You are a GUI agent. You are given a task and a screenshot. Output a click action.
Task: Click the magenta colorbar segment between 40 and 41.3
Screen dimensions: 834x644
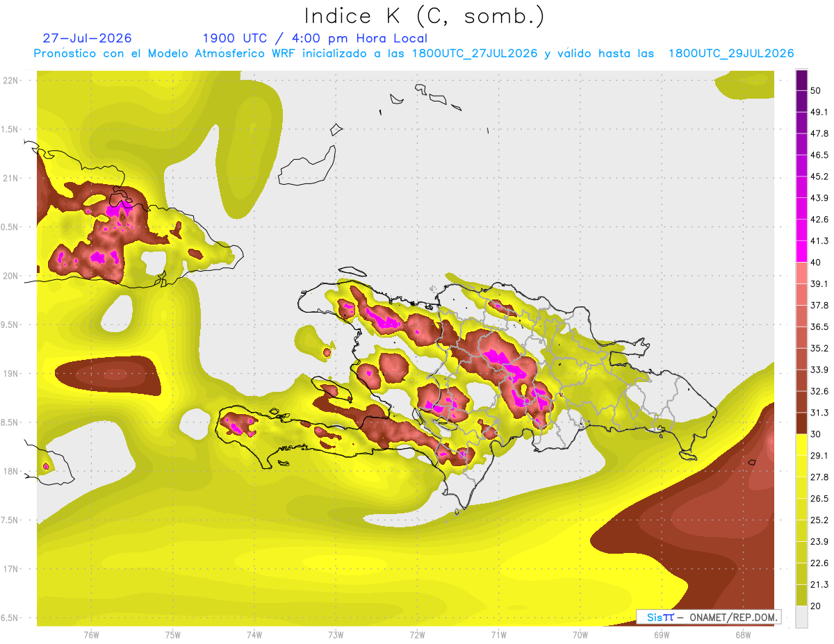point(801,251)
